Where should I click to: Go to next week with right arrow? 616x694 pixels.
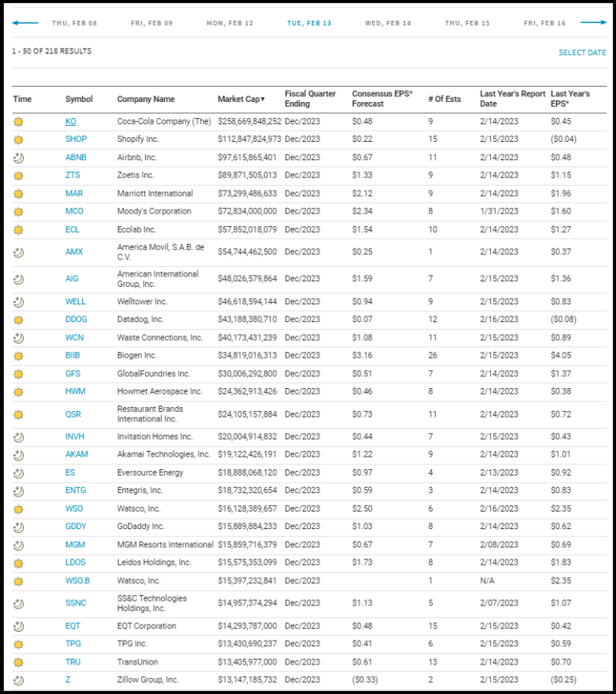point(594,22)
